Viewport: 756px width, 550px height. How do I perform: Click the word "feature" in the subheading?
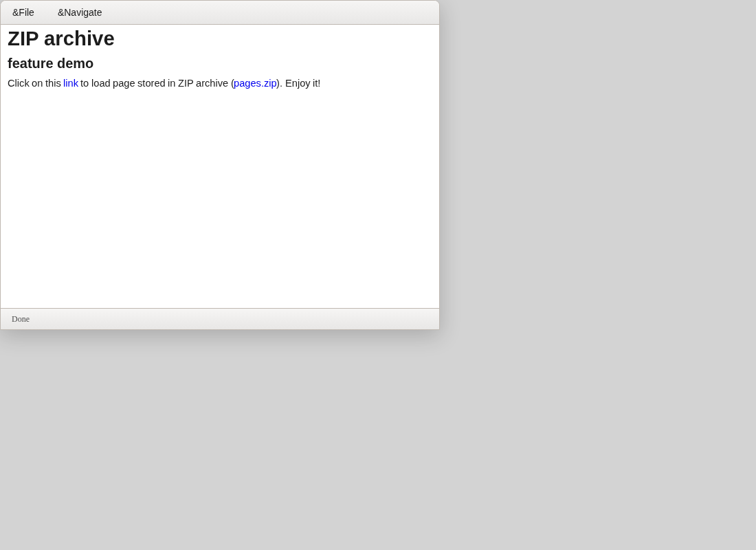click(30, 64)
